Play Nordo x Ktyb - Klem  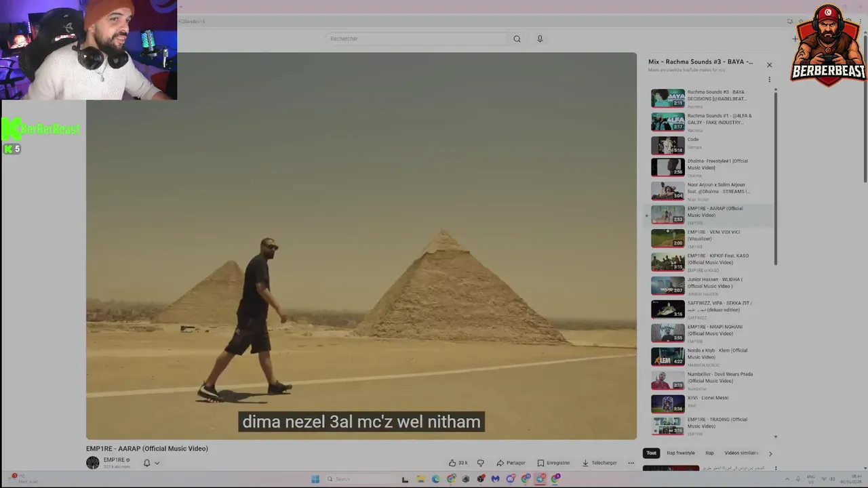tap(709, 357)
